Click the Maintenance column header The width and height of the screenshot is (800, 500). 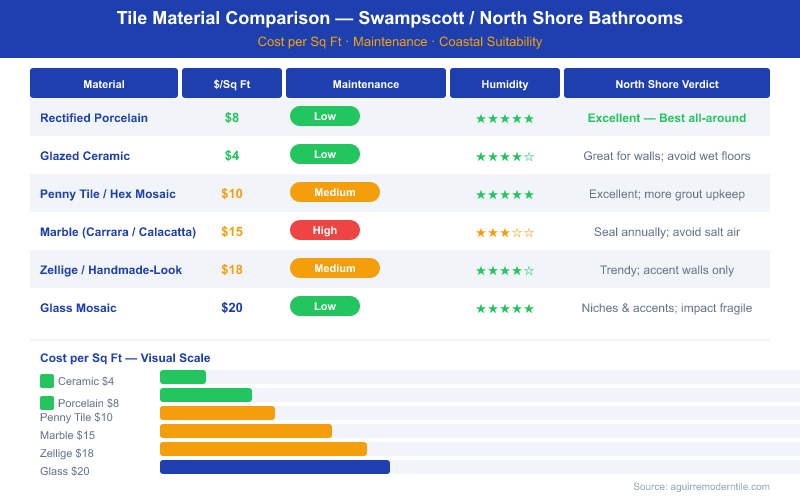(x=366, y=83)
